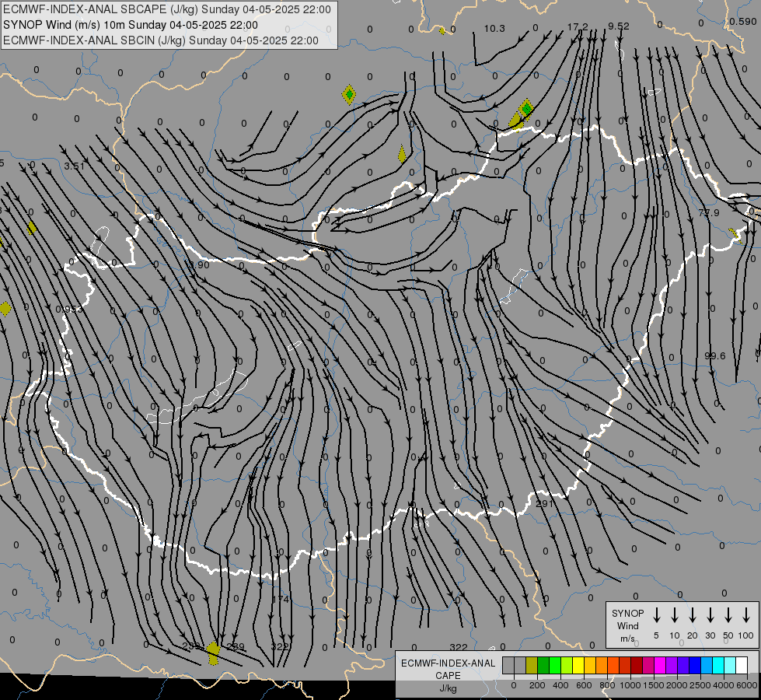This screenshot has height=700, width=761.
Task: Click the 400 label under CAPE color bar
Action: [560, 685]
